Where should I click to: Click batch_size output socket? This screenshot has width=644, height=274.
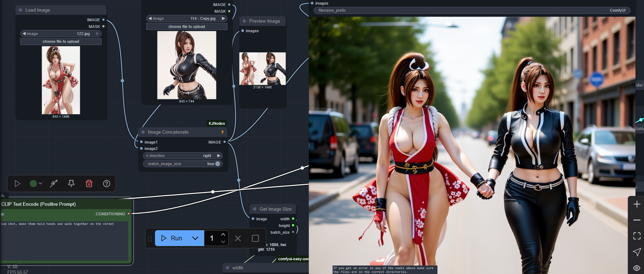(293, 232)
